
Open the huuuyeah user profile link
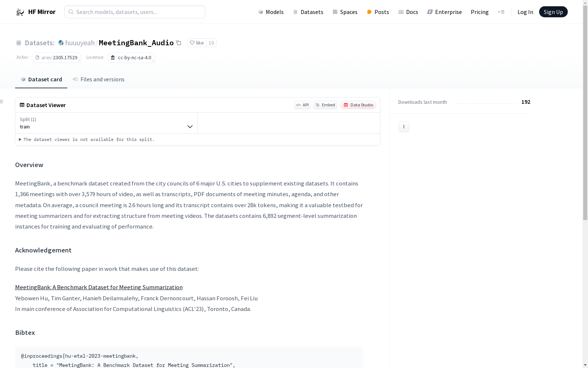pyautogui.click(x=80, y=43)
